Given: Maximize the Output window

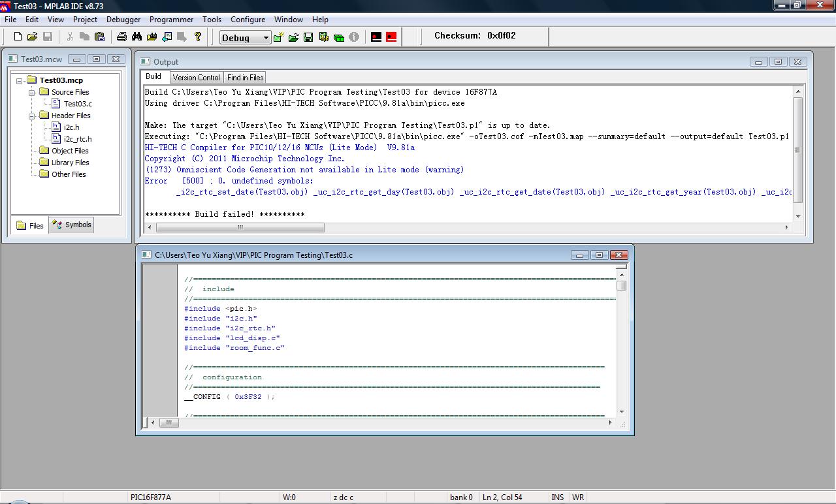Looking at the screenshot, I should pos(778,61).
